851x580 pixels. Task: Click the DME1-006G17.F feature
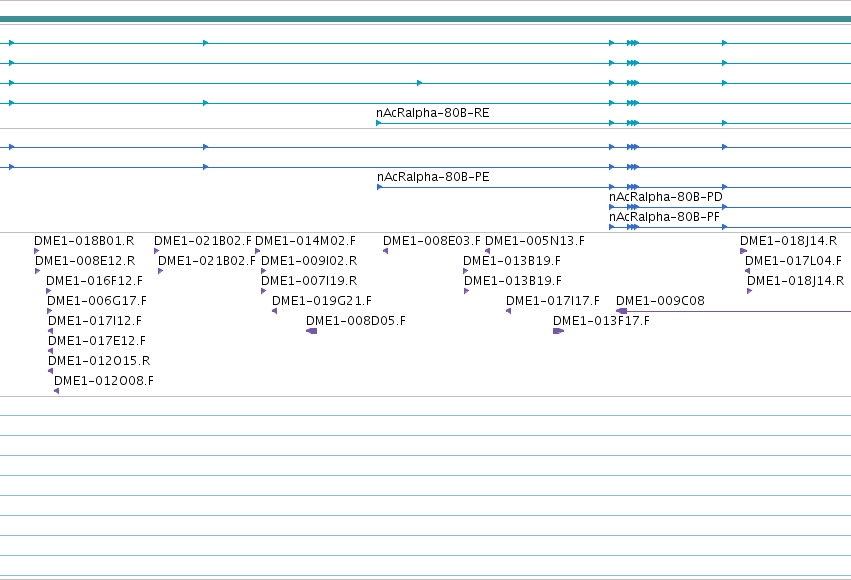(x=97, y=301)
